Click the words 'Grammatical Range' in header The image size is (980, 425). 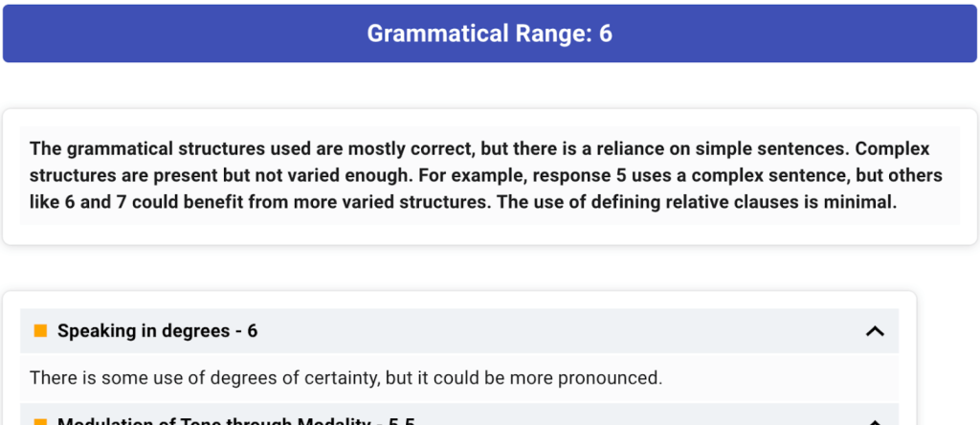(x=478, y=34)
